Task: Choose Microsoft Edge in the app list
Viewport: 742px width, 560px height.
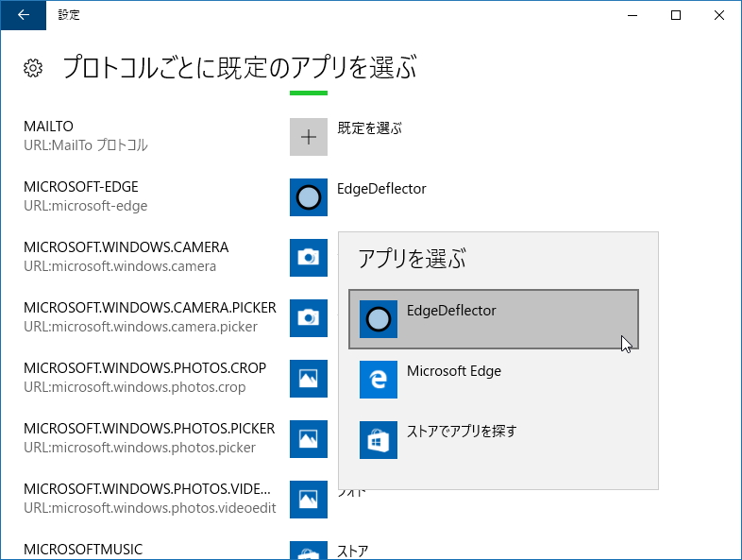Action: coord(494,380)
